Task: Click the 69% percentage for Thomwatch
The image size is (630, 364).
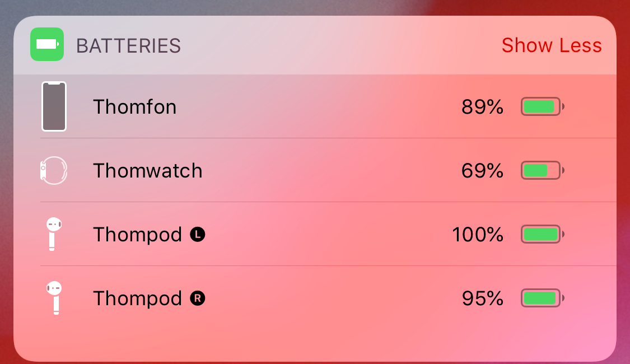Action: [x=483, y=171]
